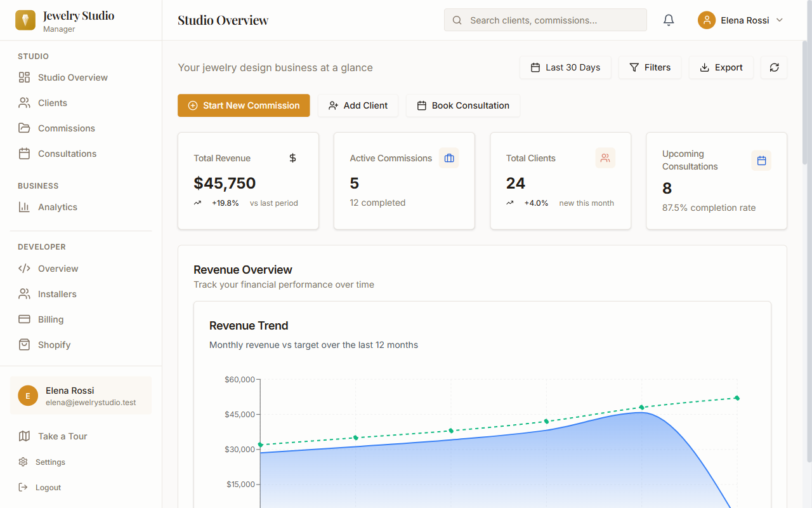Screen dimensions: 812x508
Task: Click the developer Overview code icon
Action: [23, 268]
